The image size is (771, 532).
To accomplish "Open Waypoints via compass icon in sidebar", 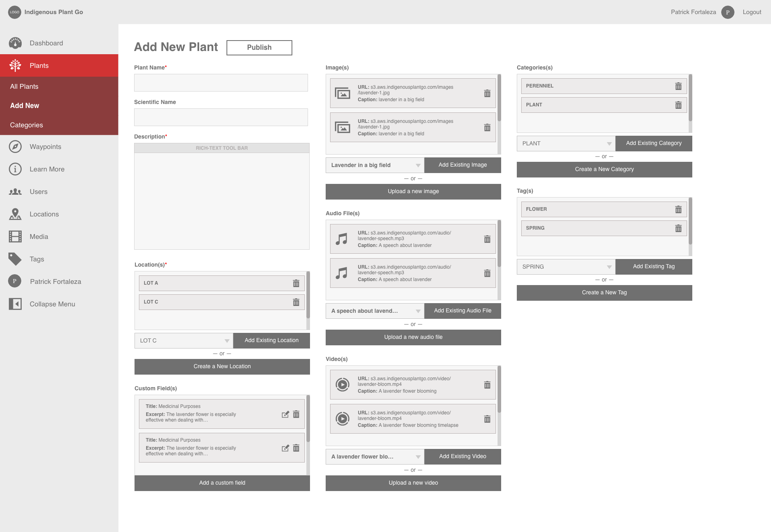I will [15, 147].
